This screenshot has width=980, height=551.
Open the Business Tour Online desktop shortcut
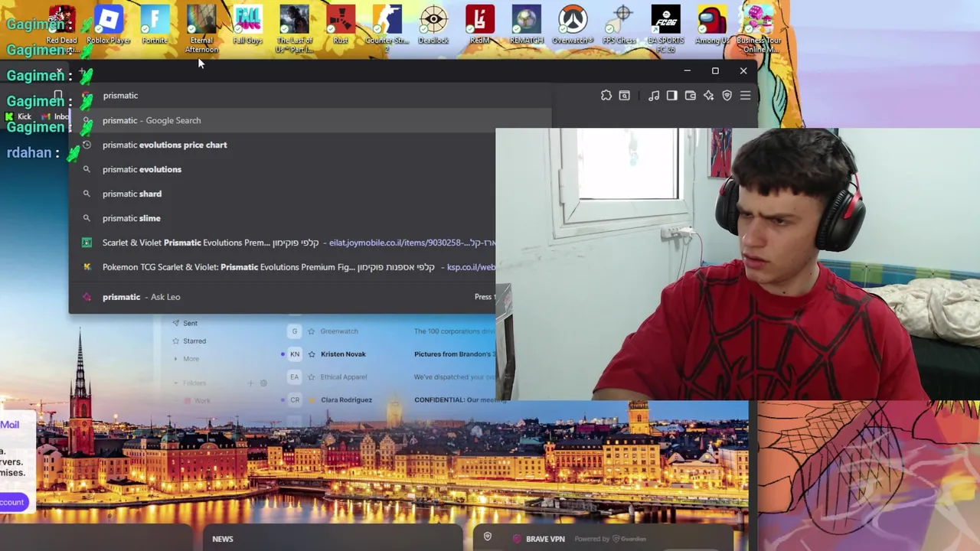point(759,30)
